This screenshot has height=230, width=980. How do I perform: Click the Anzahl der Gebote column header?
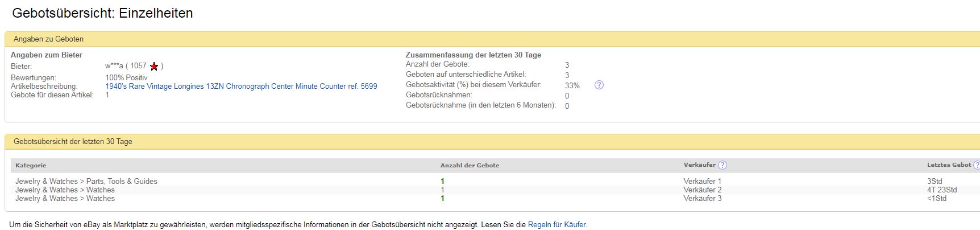coord(470,165)
